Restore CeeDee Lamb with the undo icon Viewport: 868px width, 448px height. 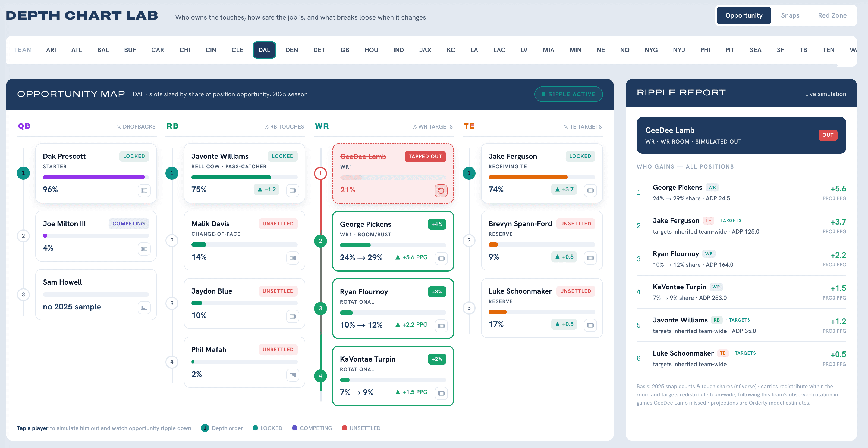tap(441, 191)
